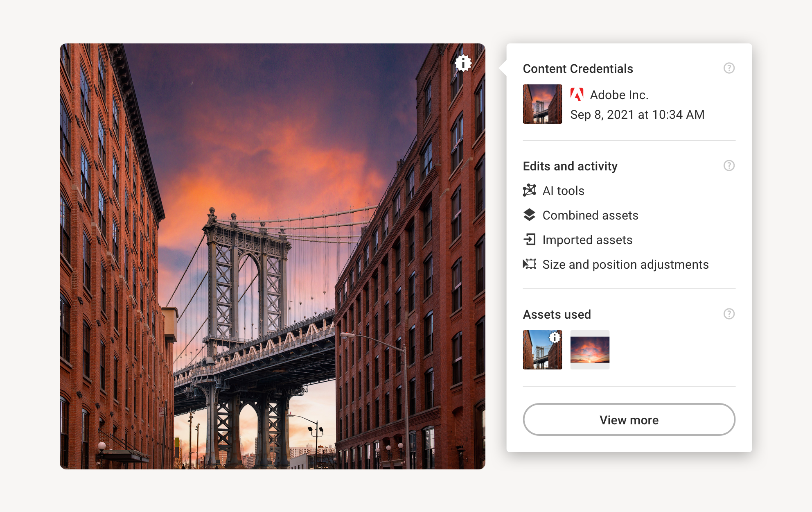Screen dimensions: 812x512
Task: Click info badge on bridge asset thumbnail
Action: click(555, 337)
